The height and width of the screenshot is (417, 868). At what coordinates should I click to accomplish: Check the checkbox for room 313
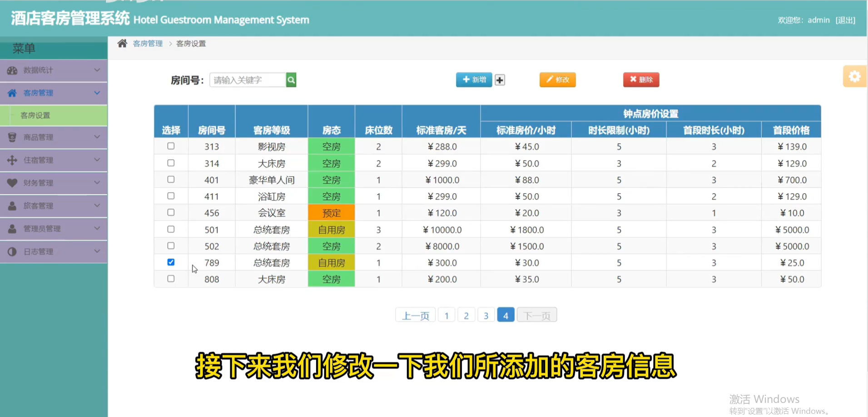tap(171, 146)
